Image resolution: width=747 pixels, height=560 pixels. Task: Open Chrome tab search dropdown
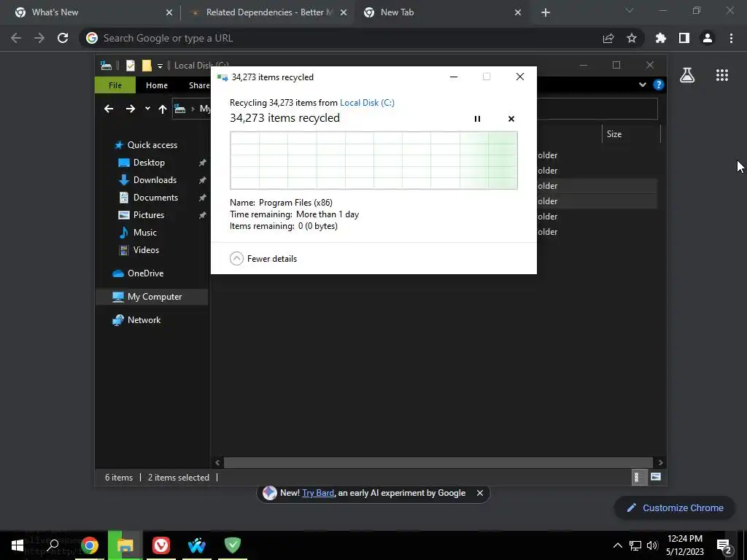630,10
